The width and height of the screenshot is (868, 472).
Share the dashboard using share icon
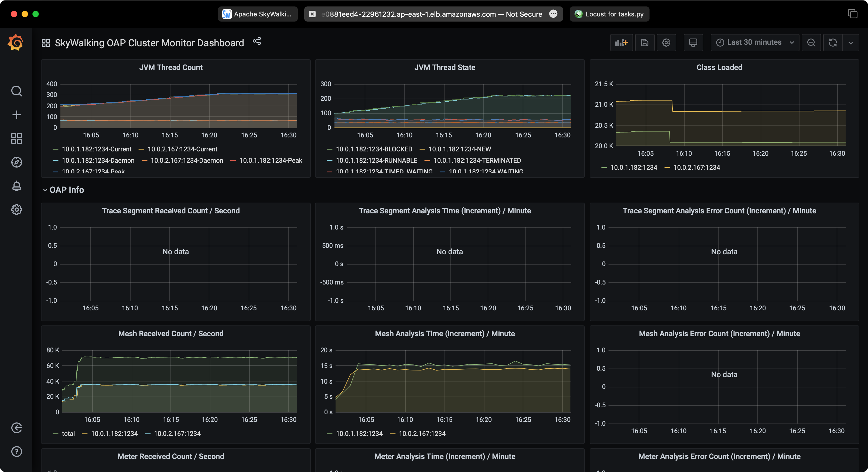(x=257, y=41)
